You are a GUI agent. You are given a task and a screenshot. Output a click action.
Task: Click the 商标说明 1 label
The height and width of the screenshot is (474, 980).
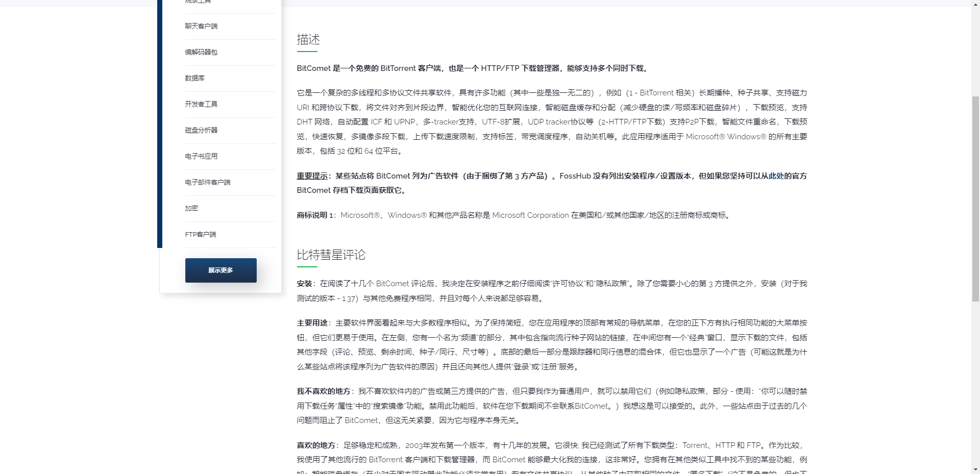click(314, 215)
